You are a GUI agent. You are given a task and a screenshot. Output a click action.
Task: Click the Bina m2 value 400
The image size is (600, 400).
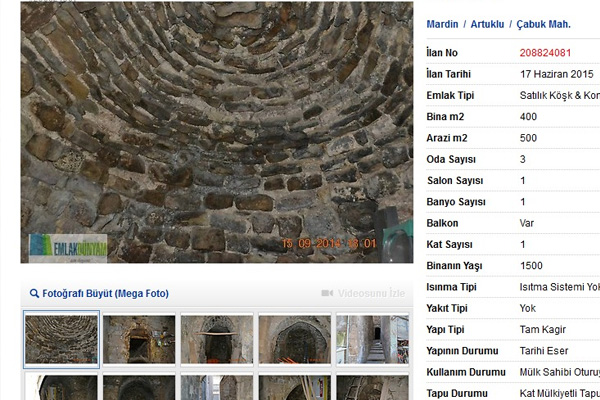528,117
